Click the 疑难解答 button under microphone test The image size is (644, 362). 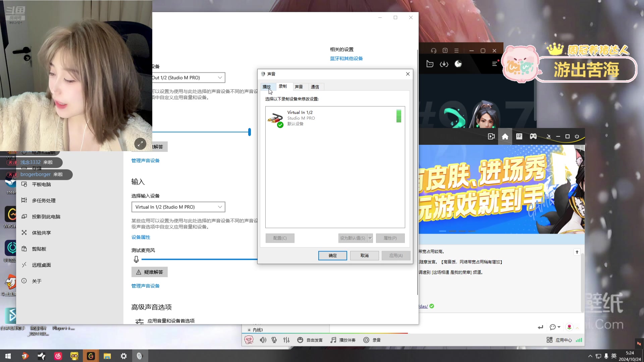coord(150,272)
